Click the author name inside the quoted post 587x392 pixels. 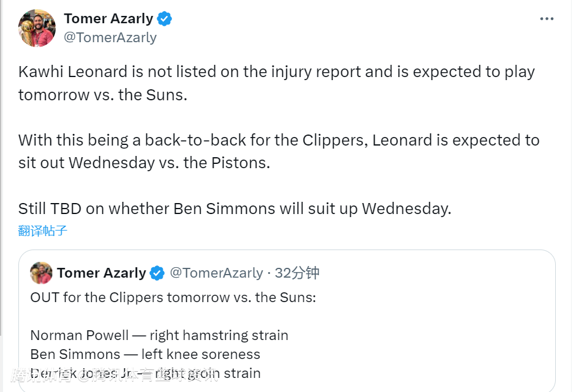click(x=102, y=273)
